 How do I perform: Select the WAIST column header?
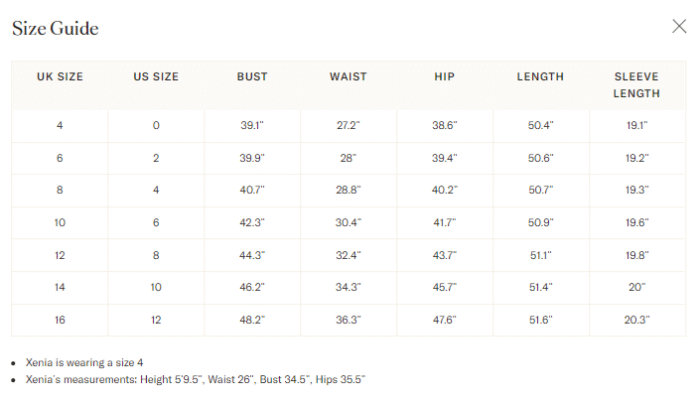tap(348, 77)
